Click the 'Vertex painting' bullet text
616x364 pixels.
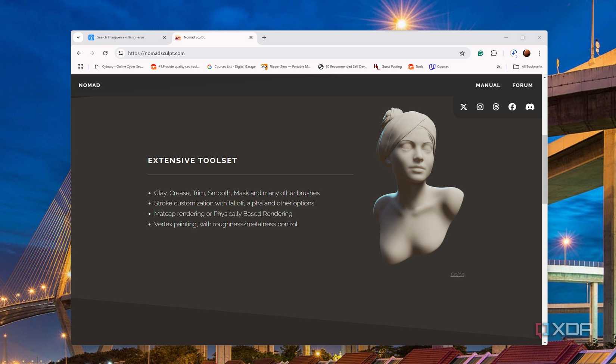(226, 224)
